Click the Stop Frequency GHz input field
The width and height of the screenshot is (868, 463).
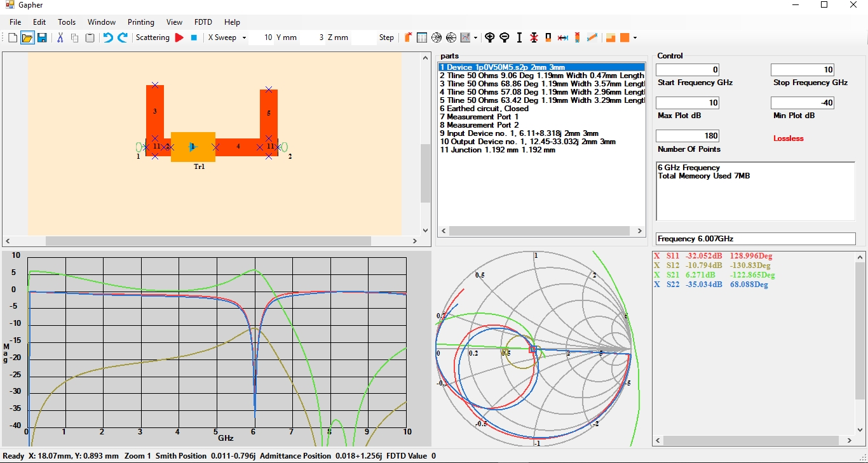[x=802, y=70]
